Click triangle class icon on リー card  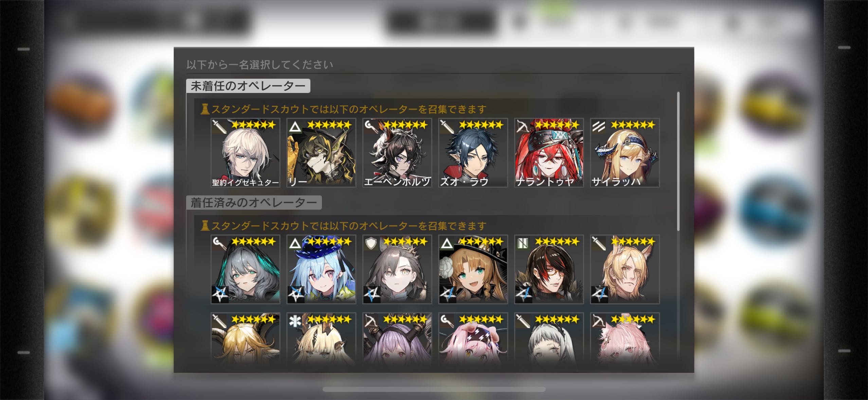tap(295, 127)
